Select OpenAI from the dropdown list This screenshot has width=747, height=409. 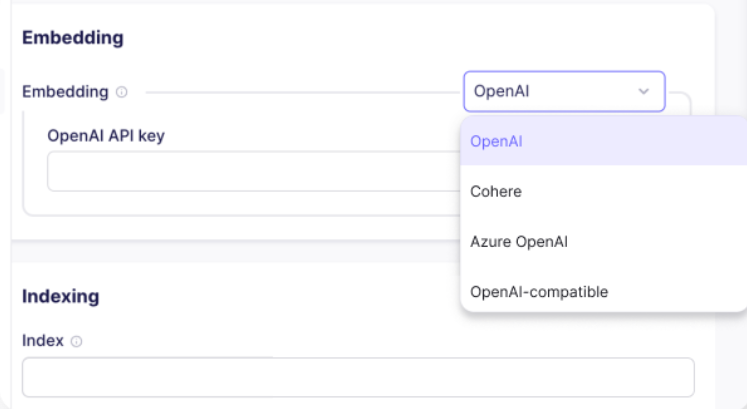604,141
